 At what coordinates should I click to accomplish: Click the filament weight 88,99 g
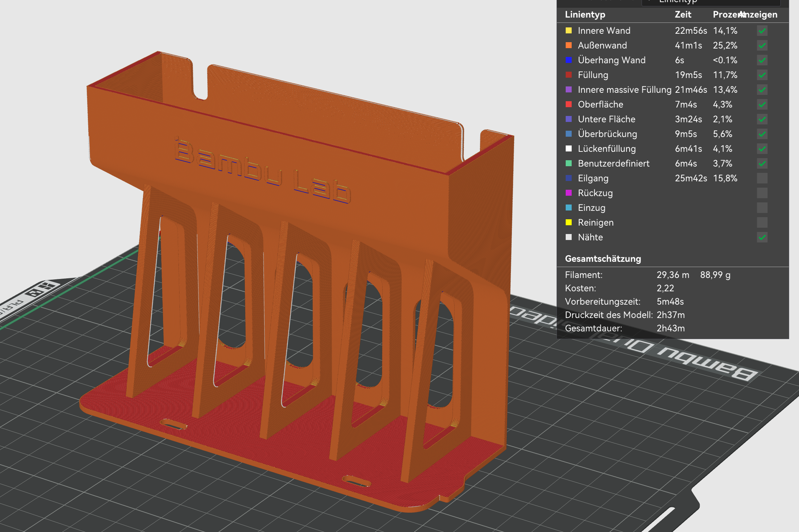715,275
